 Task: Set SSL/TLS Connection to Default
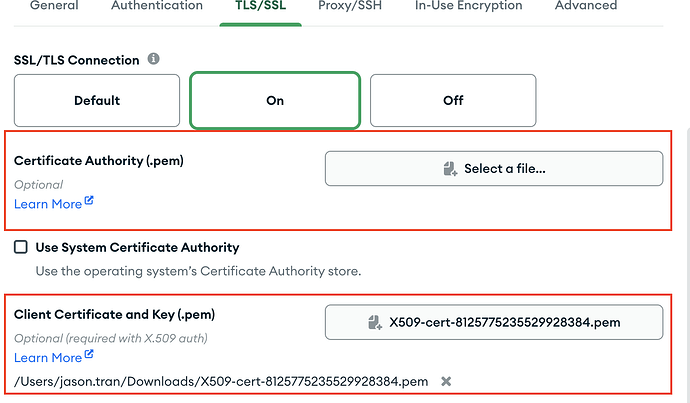(x=97, y=100)
